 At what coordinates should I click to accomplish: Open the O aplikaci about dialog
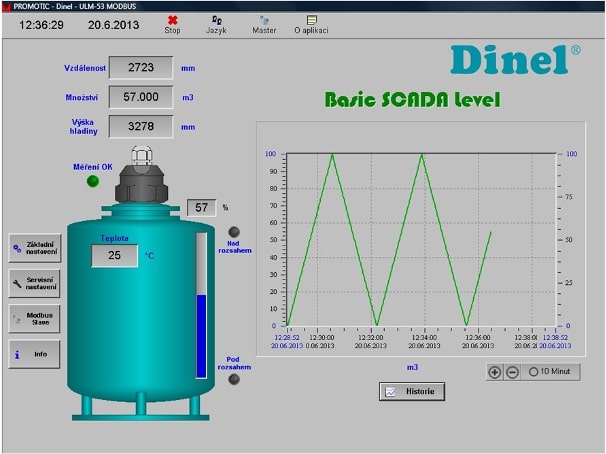click(311, 25)
